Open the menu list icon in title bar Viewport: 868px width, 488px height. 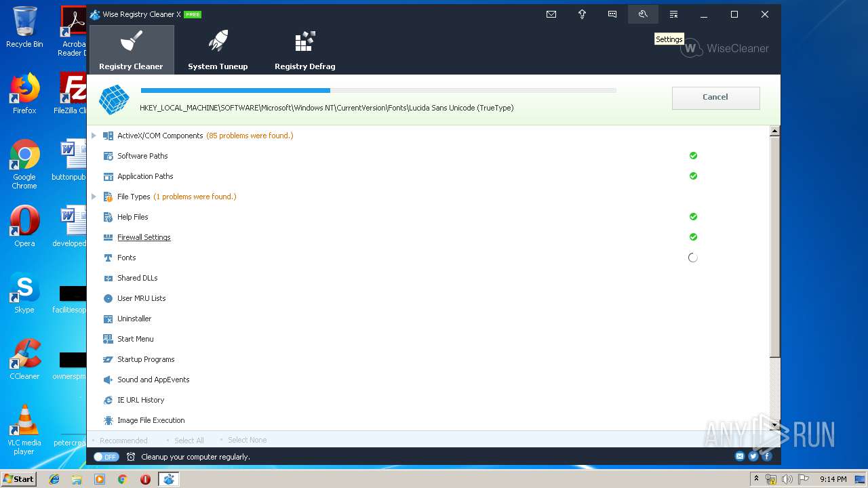[x=673, y=14]
